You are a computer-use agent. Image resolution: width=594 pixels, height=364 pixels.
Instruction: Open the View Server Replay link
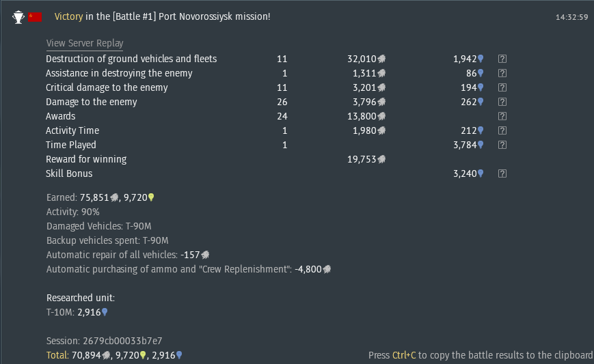pos(85,43)
